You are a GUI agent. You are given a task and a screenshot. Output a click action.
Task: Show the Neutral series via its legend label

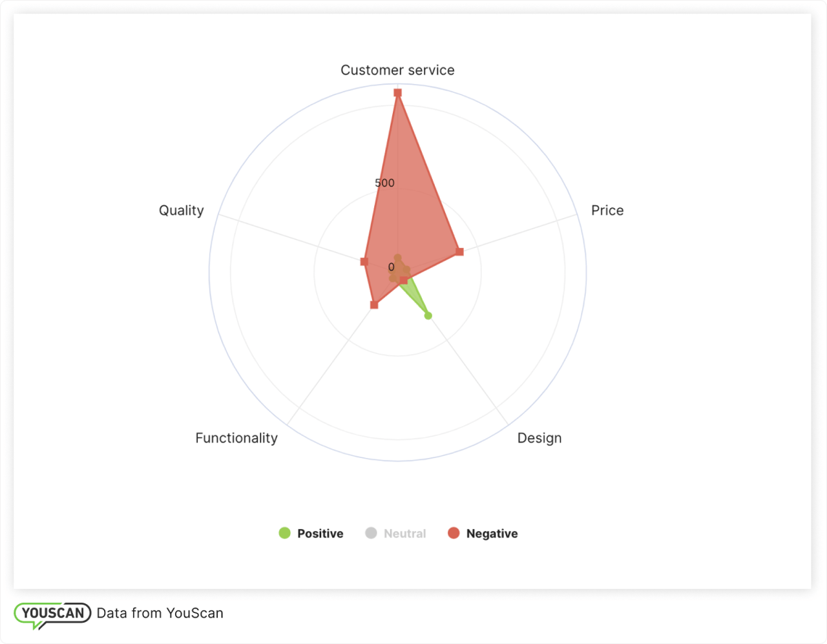(x=404, y=534)
